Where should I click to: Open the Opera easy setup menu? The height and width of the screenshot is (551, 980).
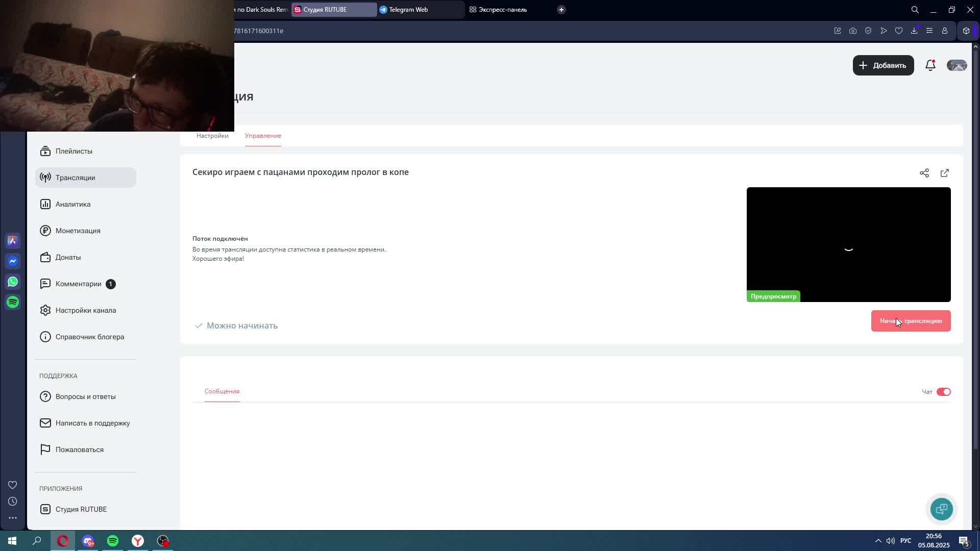[x=929, y=31]
